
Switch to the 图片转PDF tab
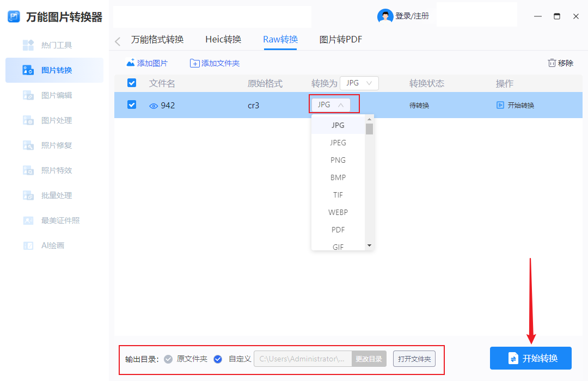click(x=341, y=39)
